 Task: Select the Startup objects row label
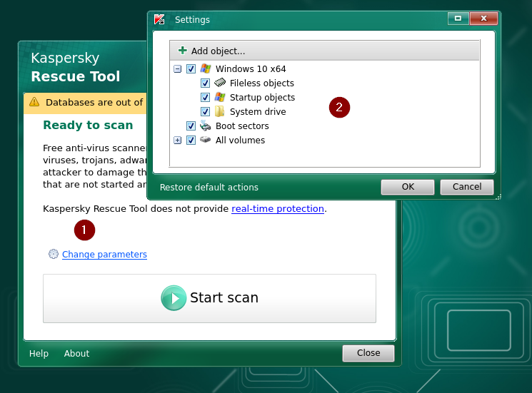point(262,98)
